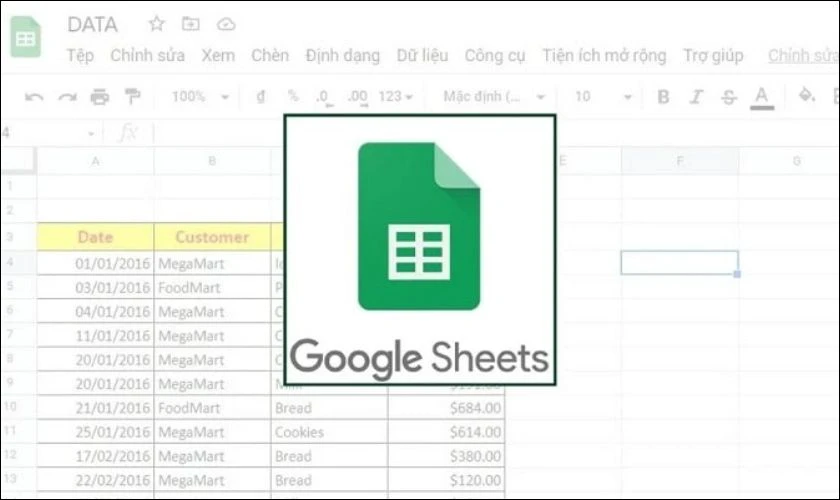Select the $120.00 cell
Image resolution: width=840 pixels, height=500 pixels.
[x=446, y=480]
